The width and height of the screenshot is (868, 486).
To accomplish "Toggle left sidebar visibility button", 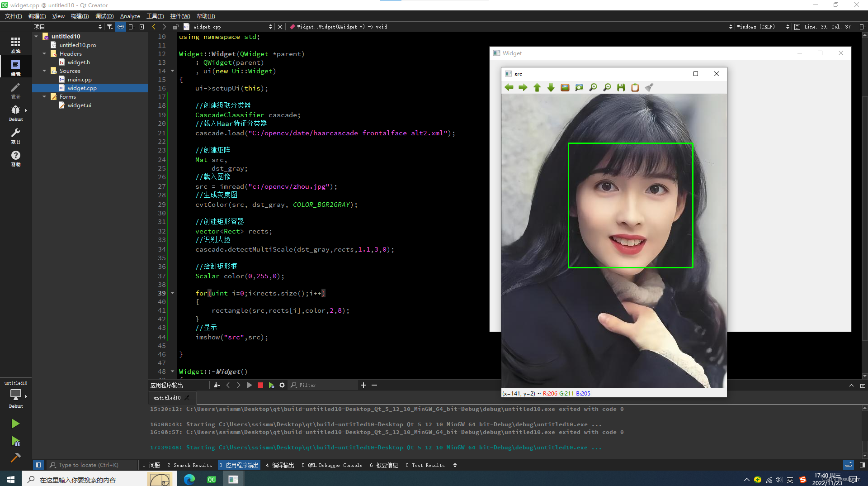I will point(38,465).
